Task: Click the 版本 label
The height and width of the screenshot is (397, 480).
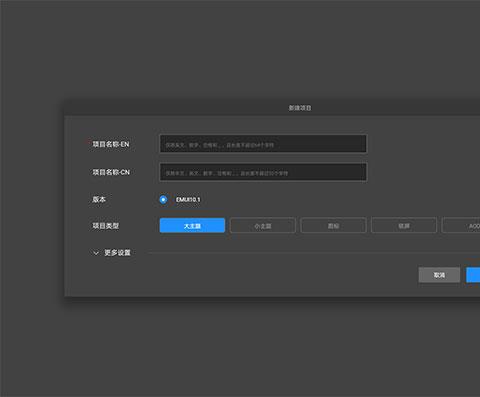Action: pos(99,199)
